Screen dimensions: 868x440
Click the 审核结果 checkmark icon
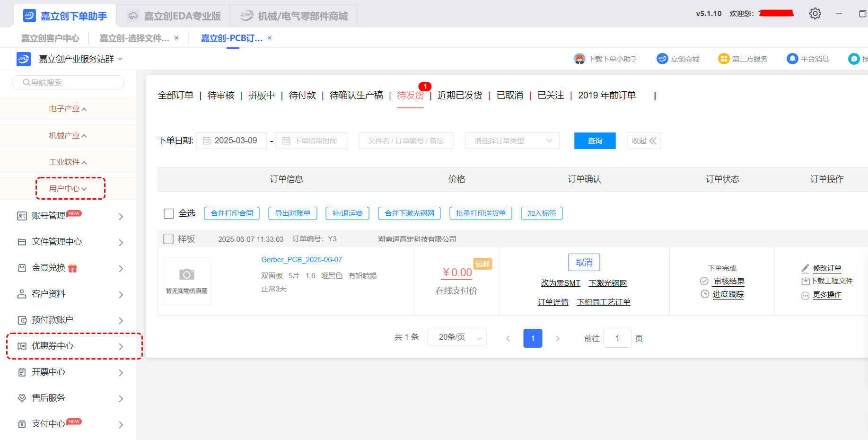click(704, 281)
